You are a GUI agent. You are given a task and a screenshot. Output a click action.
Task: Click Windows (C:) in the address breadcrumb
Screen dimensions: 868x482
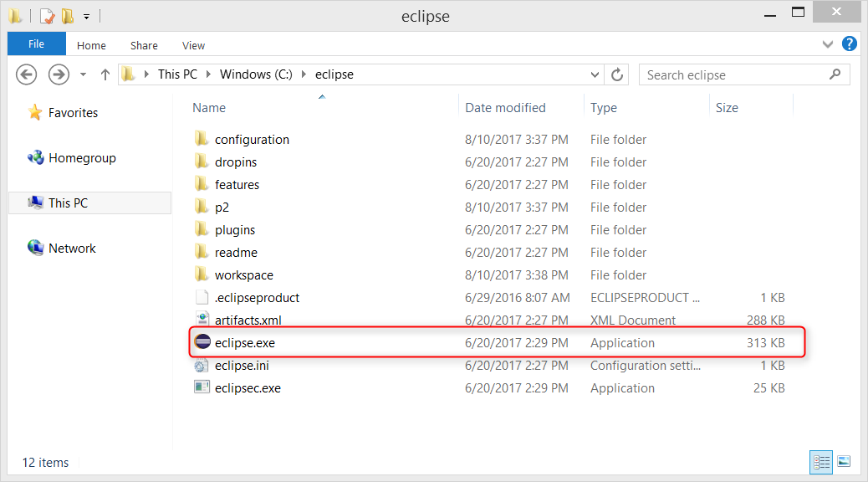256,74
